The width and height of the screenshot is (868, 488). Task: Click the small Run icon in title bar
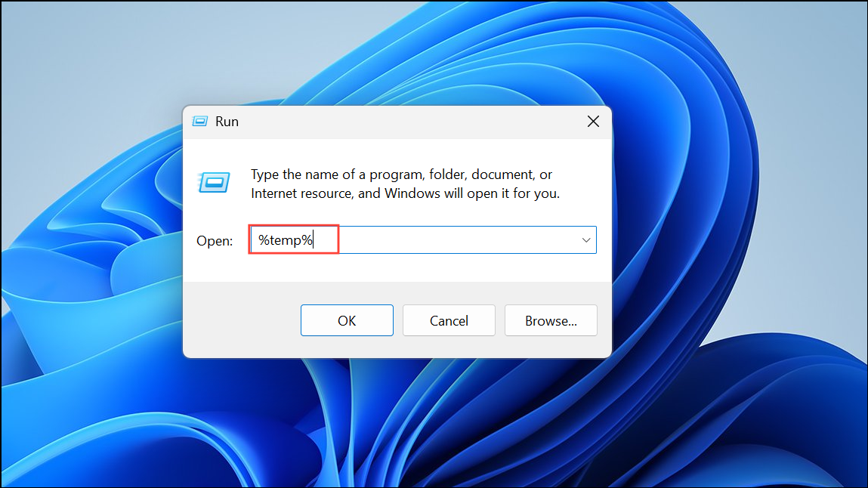pos(200,121)
